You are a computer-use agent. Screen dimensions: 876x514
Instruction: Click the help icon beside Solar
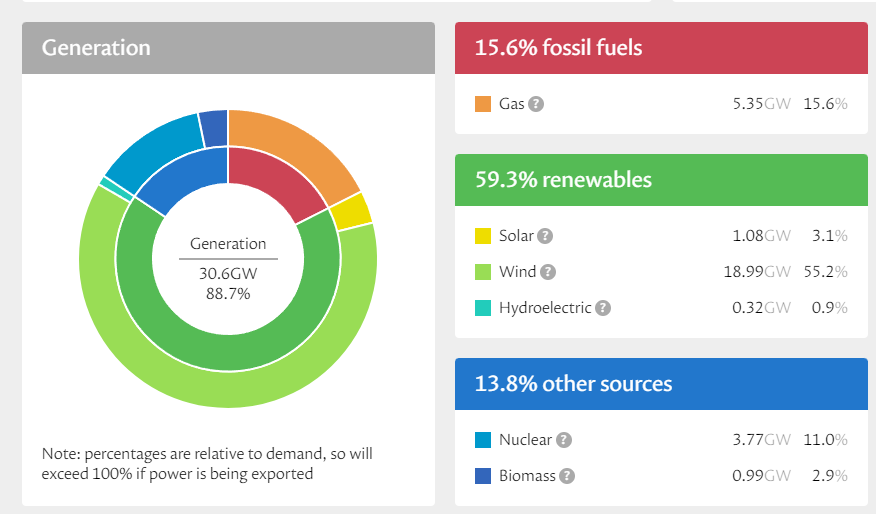(x=545, y=236)
